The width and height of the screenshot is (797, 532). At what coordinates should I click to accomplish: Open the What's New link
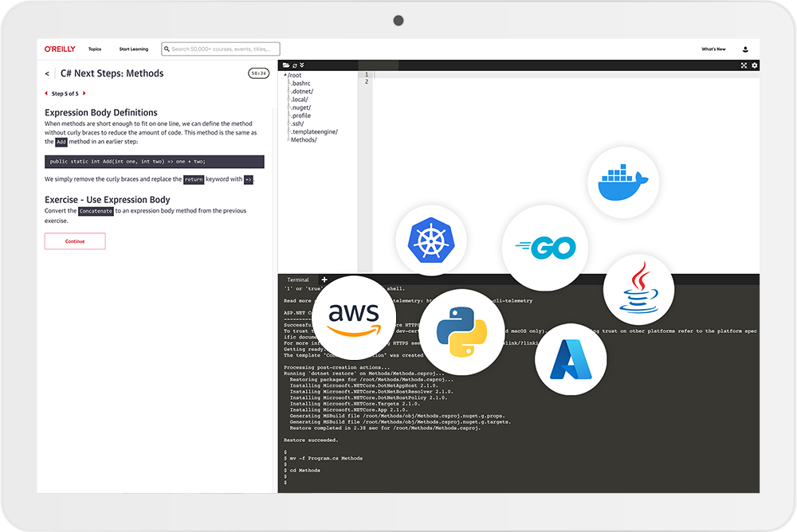coord(713,49)
